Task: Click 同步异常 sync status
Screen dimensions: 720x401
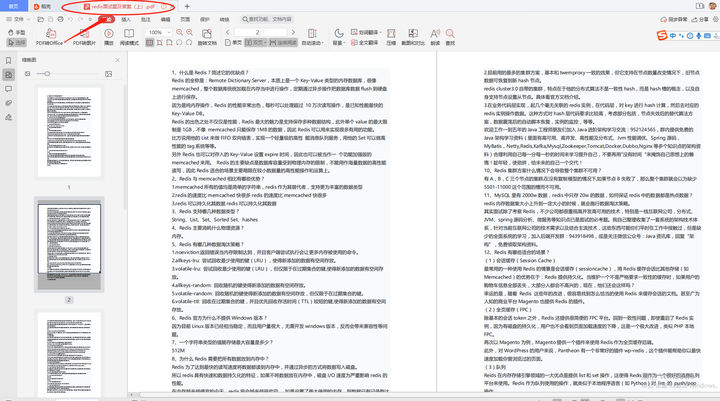Action: [674, 19]
